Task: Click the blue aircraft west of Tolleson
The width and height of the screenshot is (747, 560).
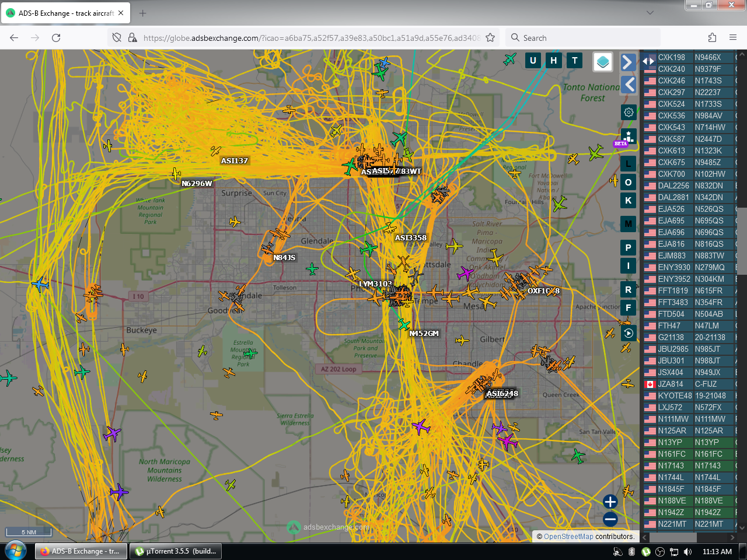Action: [x=40, y=285]
